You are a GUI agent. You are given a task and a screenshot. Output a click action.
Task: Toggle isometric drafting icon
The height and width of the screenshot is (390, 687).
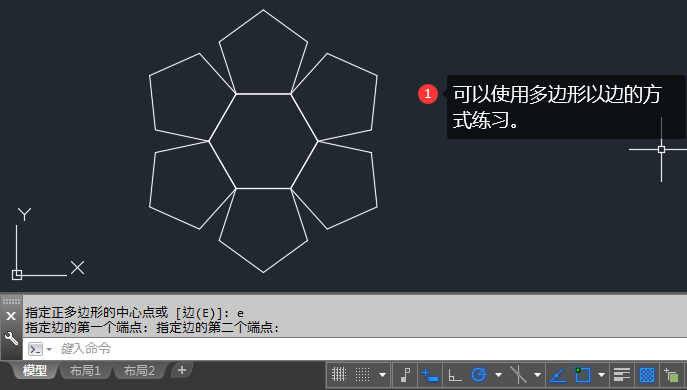518,375
